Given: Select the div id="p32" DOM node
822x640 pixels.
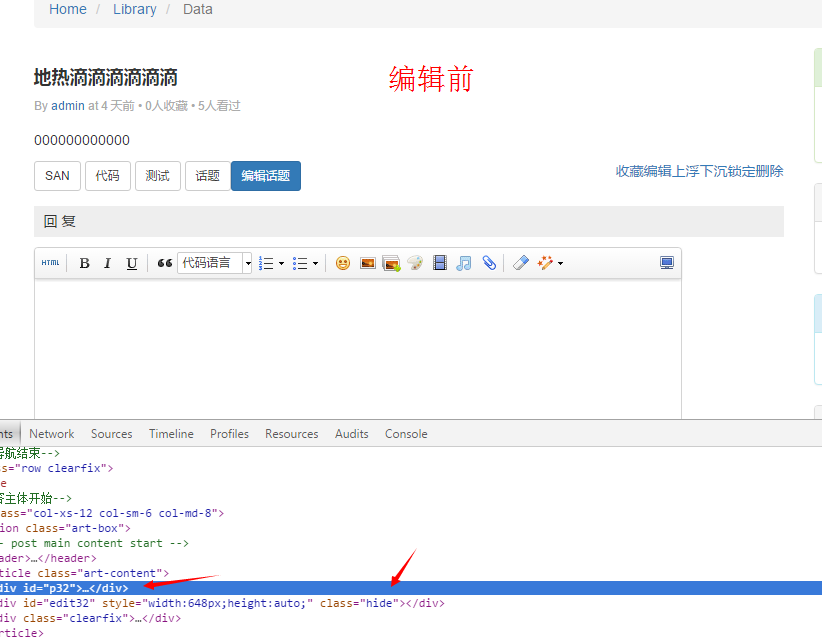Looking at the screenshot, I should click(411, 588).
